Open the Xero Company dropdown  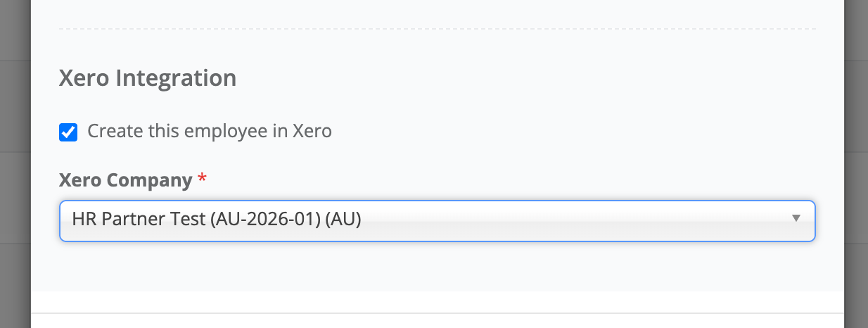(x=436, y=220)
